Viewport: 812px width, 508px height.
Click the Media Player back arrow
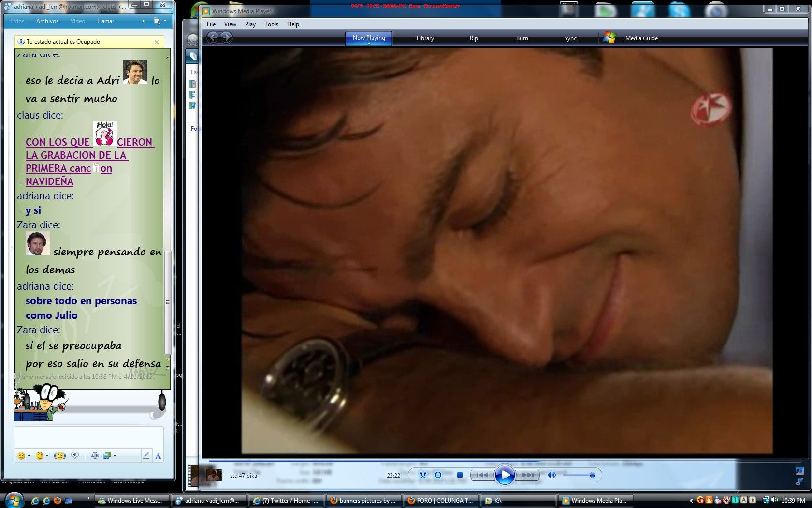213,37
